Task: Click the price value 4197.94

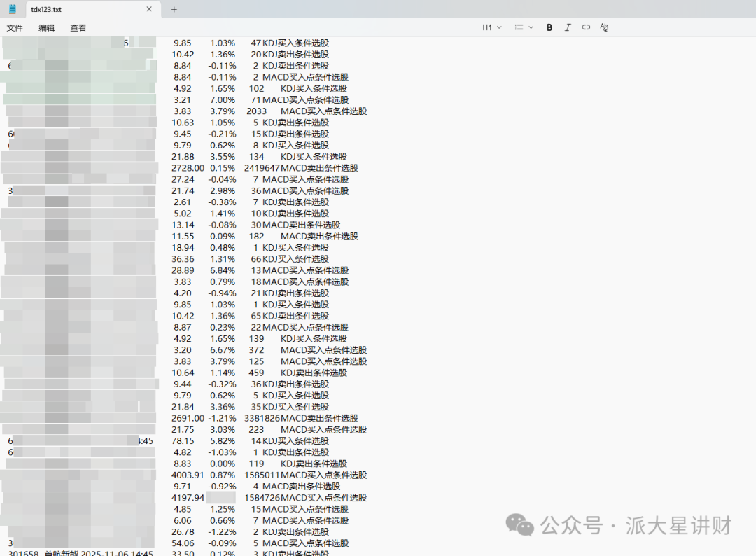Action: 188,498
